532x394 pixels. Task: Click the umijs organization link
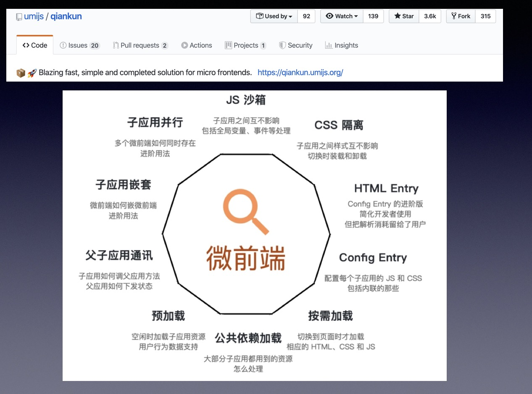(x=34, y=16)
